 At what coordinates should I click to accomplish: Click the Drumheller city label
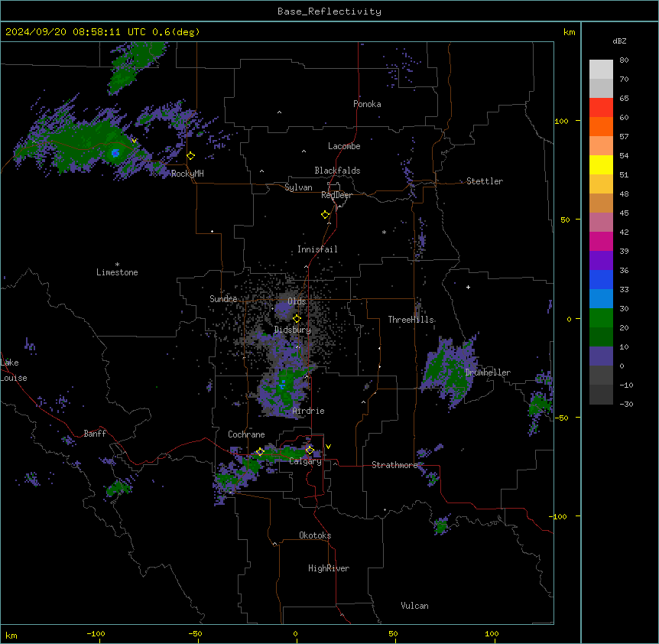pyautogui.click(x=488, y=372)
